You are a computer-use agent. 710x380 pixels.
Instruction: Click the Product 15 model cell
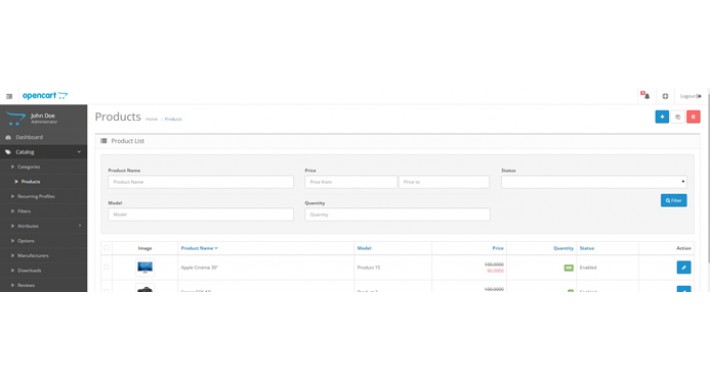point(369,268)
